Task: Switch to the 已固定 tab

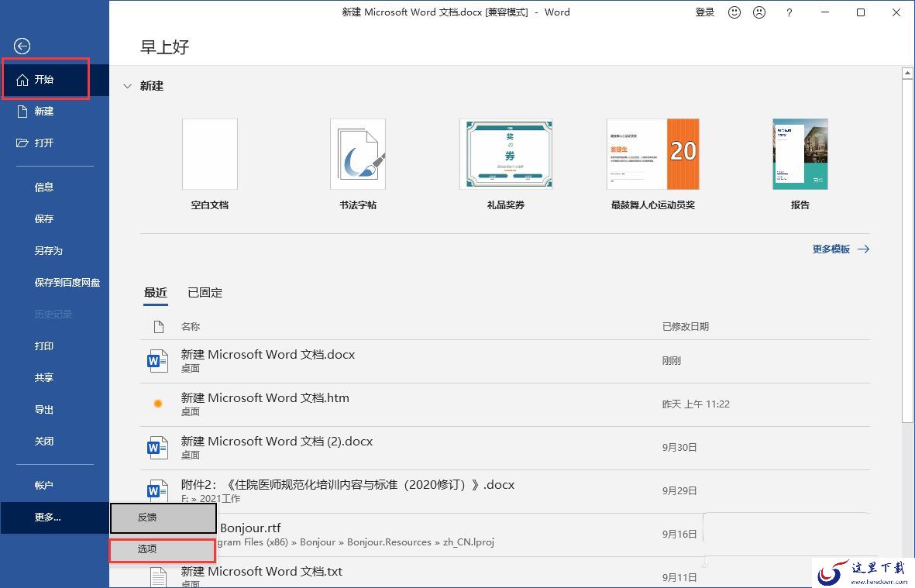Action: 205,292
